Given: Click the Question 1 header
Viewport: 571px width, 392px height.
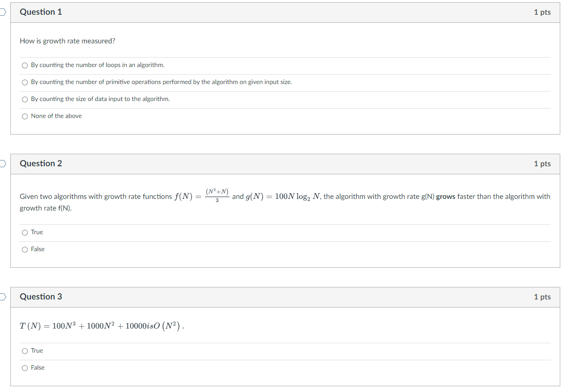Looking at the screenshot, I should coord(41,12).
